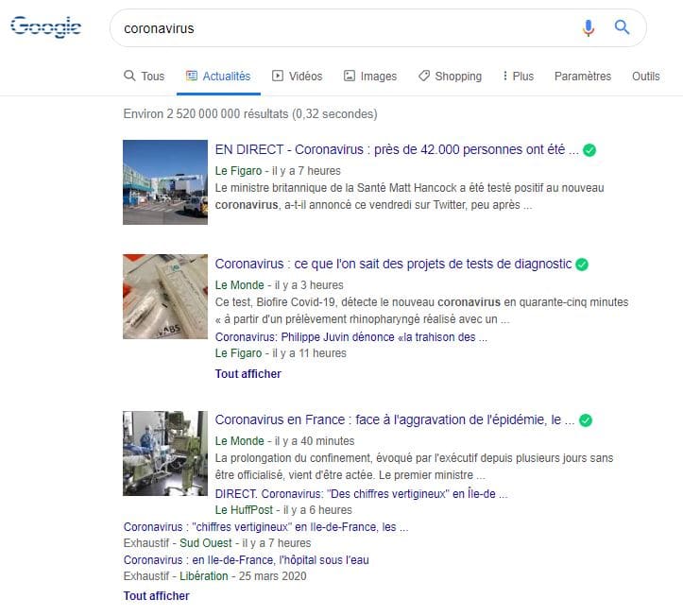The width and height of the screenshot is (683, 616).
Task: Select the Actualités tab
Action: coord(218,77)
